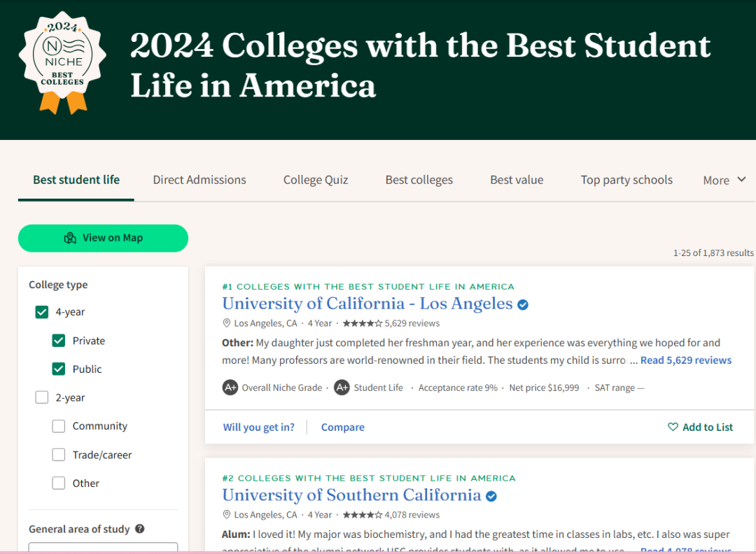The width and height of the screenshot is (756, 554).
Task: Click the #2 Colleges with the Best Student Life label
Action: pyautogui.click(x=369, y=478)
